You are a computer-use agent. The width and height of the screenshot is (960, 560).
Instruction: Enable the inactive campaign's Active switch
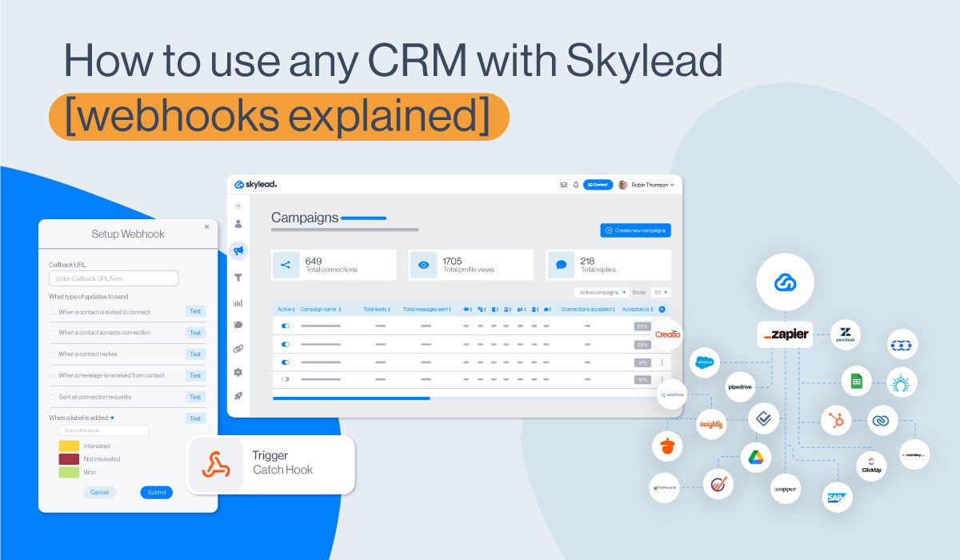coord(286,379)
